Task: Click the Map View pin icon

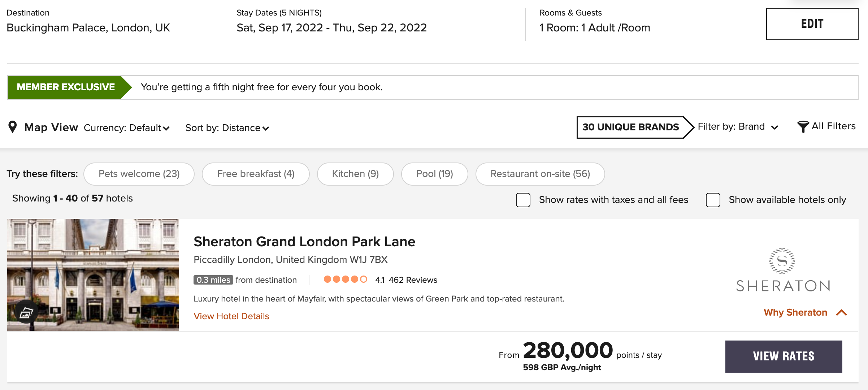Action: coord(13,127)
